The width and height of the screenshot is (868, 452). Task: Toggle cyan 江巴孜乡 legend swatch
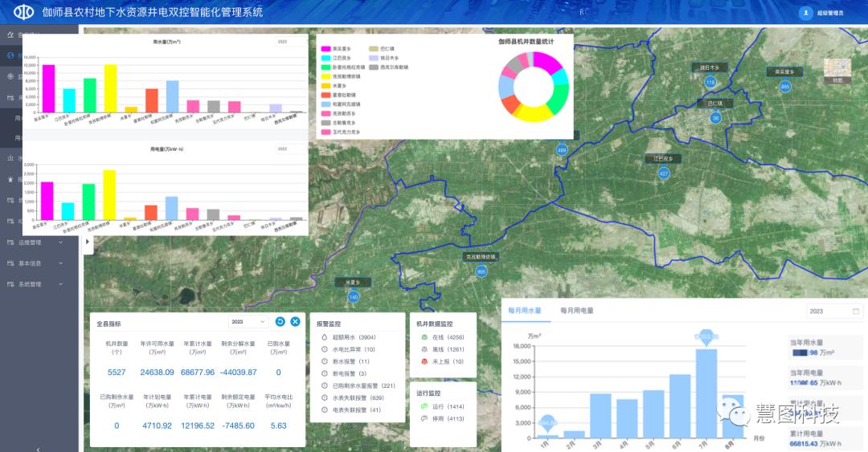coord(326,58)
